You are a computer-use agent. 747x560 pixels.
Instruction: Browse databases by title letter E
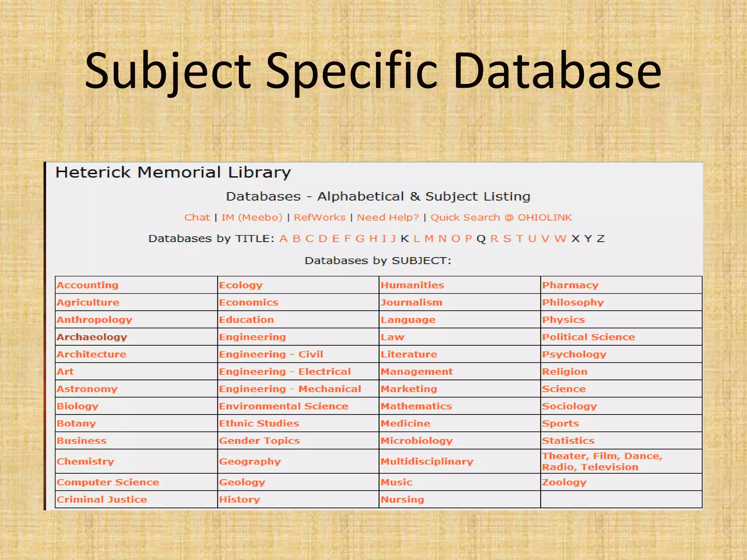pos(336,238)
